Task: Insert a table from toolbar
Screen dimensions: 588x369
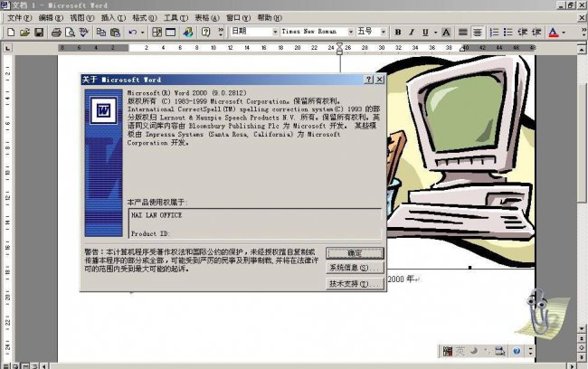Action: point(171,33)
